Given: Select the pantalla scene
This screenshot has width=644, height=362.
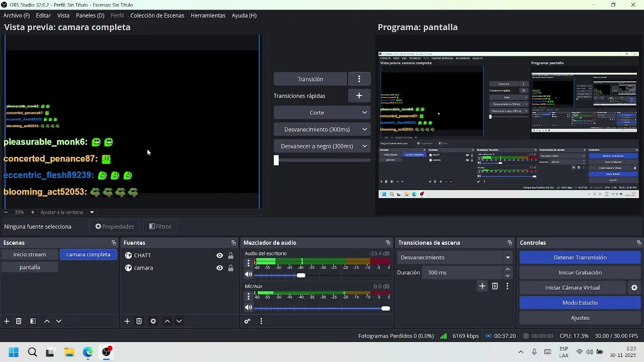Looking at the screenshot, I should click(x=30, y=267).
